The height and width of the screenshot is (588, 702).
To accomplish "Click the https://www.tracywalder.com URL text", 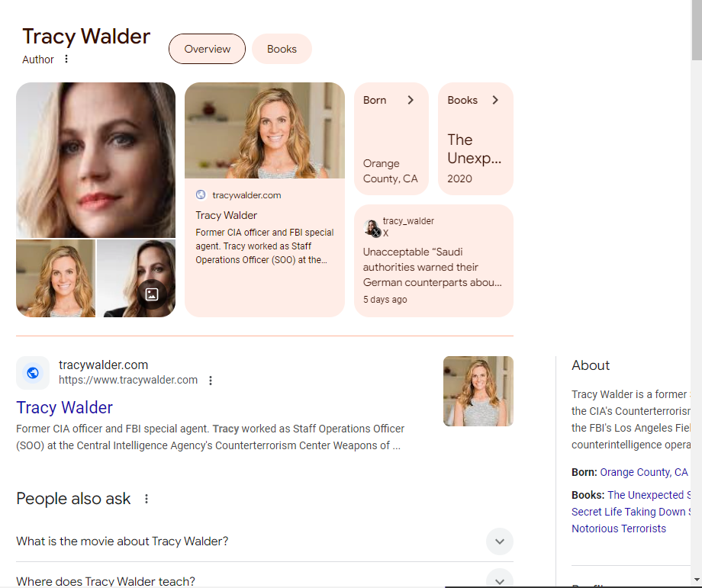I will point(128,380).
